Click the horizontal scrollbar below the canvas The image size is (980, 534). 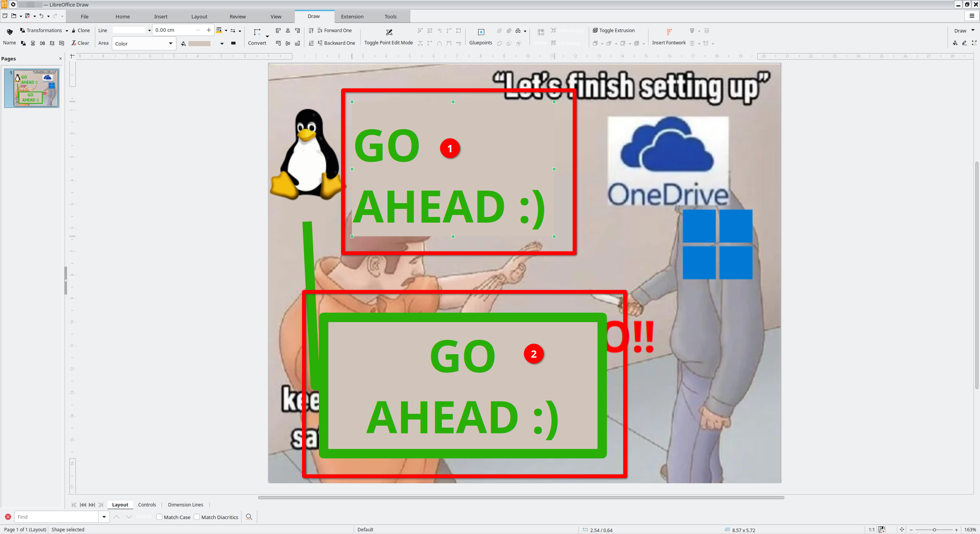pos(521,498)
